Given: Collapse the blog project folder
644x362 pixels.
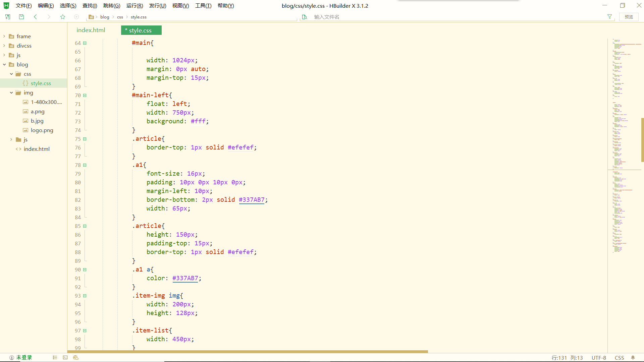Looking at the screenshot, I should [x=4, y=64].
